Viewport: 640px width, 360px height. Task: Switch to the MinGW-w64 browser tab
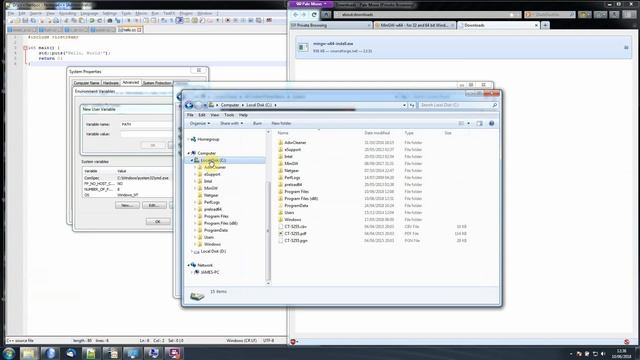pyautogui.click(x=414, y=25)
